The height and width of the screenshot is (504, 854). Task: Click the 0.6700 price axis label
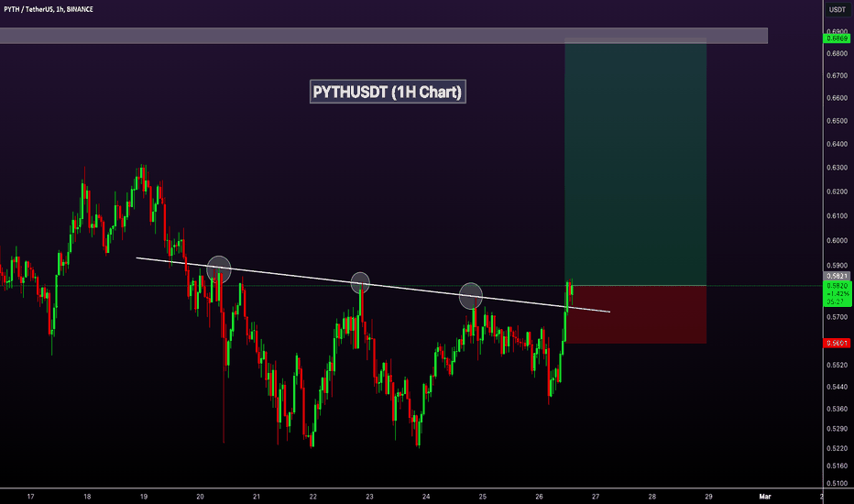pos(838,76)
